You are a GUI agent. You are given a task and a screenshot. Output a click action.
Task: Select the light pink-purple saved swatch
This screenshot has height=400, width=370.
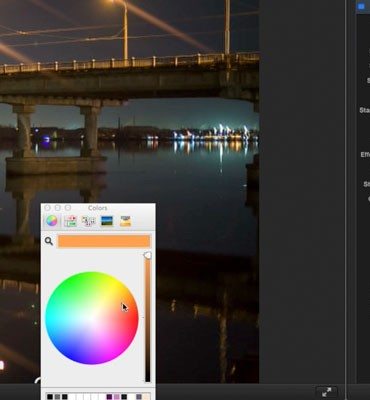117,397
